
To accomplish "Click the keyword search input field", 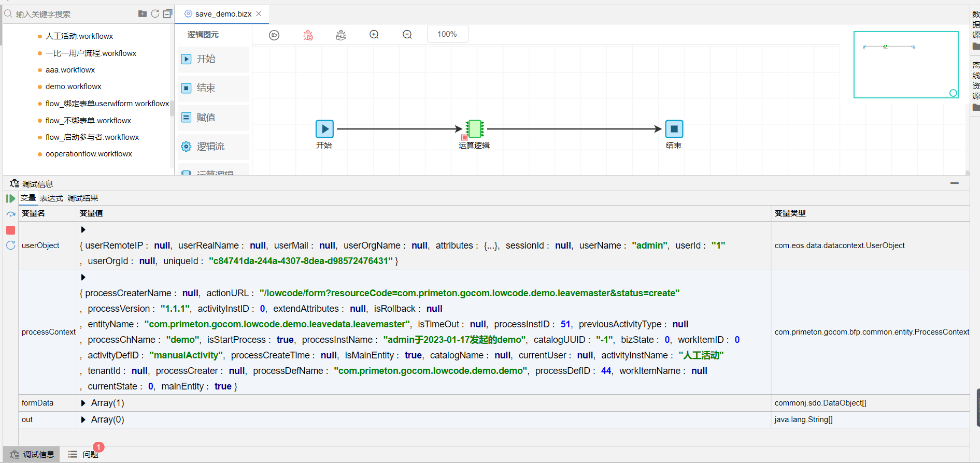I will [x=73, y=14].
